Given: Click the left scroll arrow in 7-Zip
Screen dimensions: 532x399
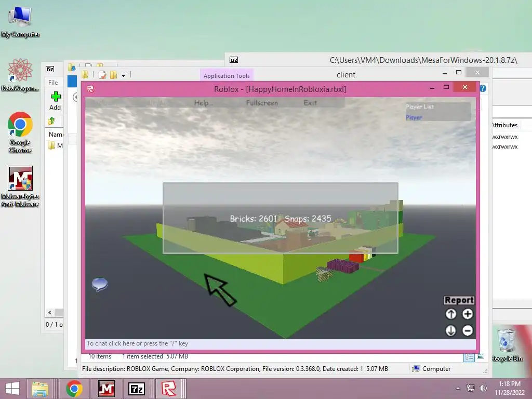Looking at the screenshot, I should (x=50, y=312).
